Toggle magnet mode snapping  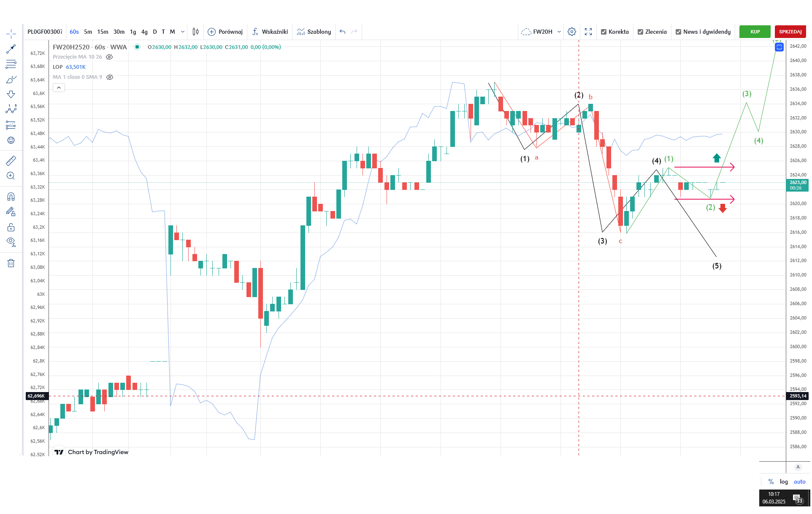click(x=11, y=197)
